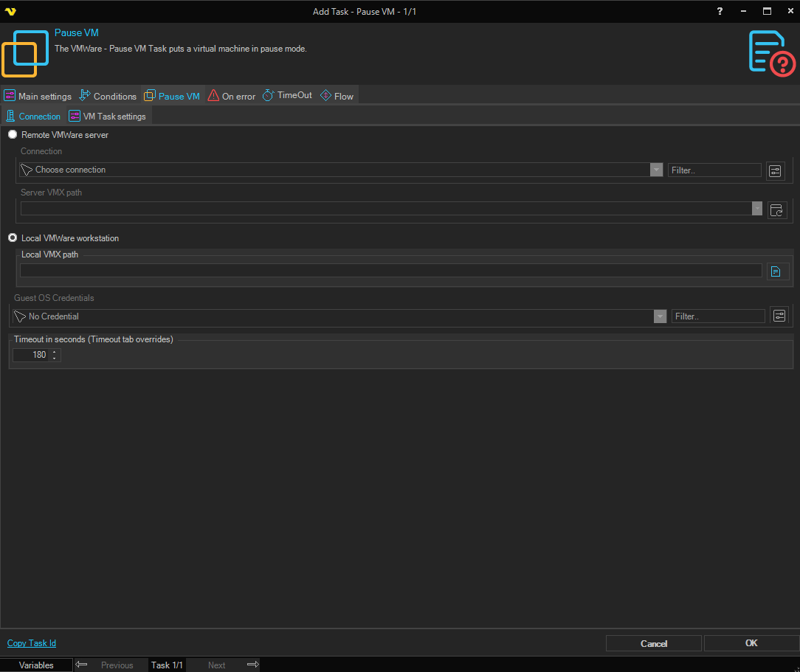Expand the Choose connection dropdown
Screen dimensions: 800x672
pos(656,170)
